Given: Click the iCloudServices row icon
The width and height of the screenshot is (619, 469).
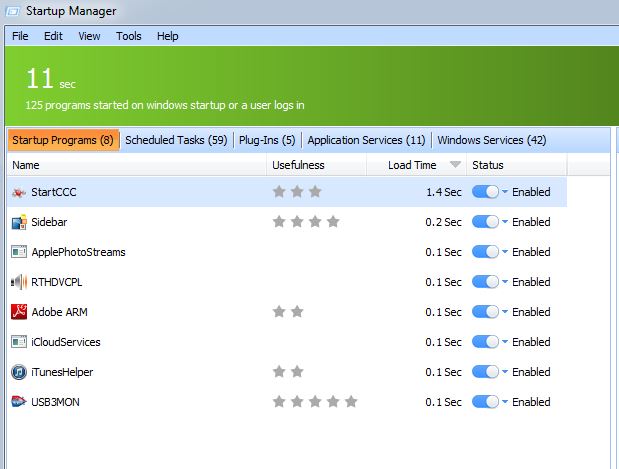Looking at the screenshot, I should tap(19, 342).
